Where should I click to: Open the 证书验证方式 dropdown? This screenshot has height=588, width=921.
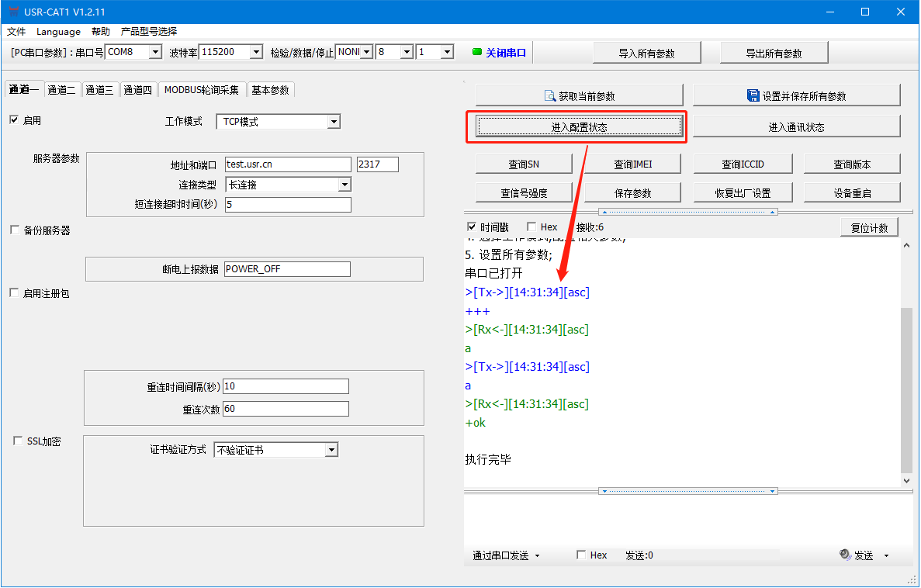coord(332,450)
